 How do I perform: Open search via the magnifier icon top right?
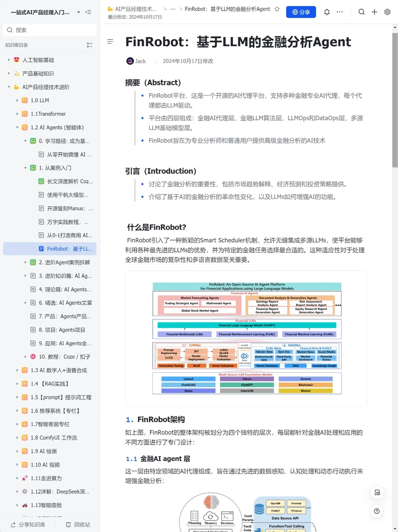pyautogui.click(x=362, y=12)
